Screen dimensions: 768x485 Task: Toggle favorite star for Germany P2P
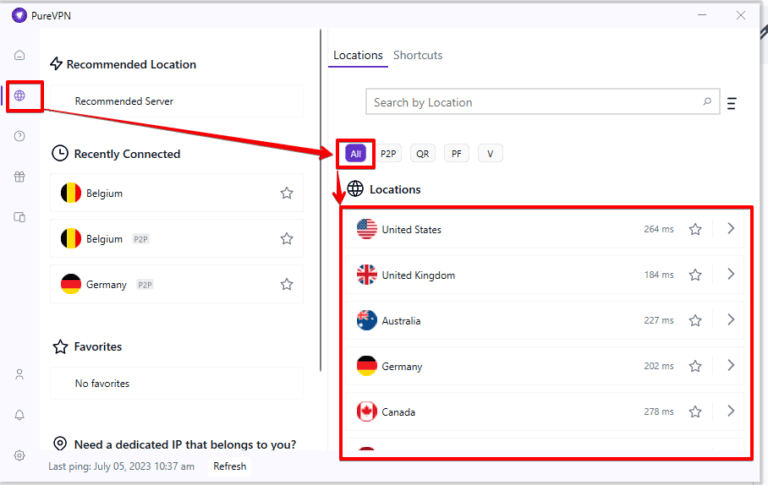tap(287, 284)
